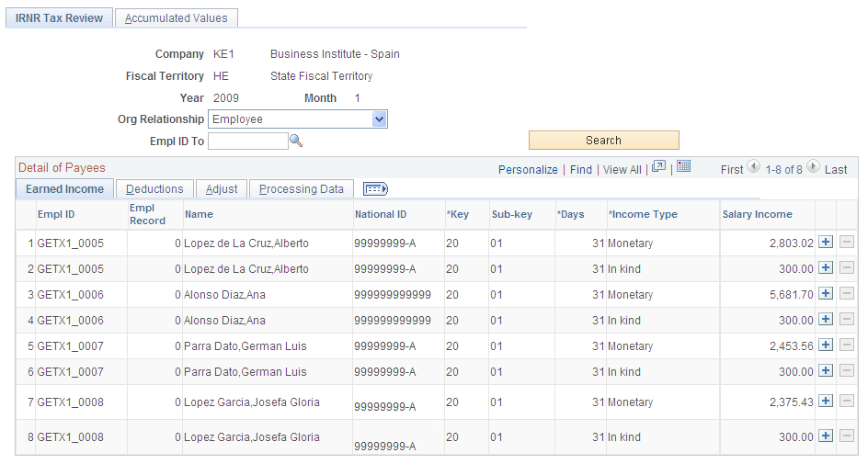The width and height of the screenshot is (868, 464).
Task: Switch to IRNR Tax Review tab
Action: (x=59, y=17)
